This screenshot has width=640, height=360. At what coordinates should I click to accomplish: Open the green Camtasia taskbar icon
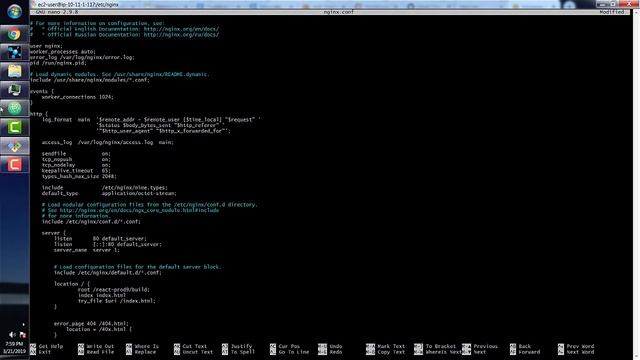tap(14, 127)
